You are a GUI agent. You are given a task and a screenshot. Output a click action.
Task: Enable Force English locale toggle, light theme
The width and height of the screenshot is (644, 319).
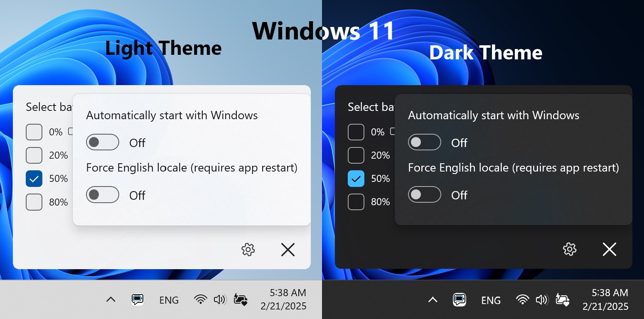pyautogui.click(x=103, y=195)
